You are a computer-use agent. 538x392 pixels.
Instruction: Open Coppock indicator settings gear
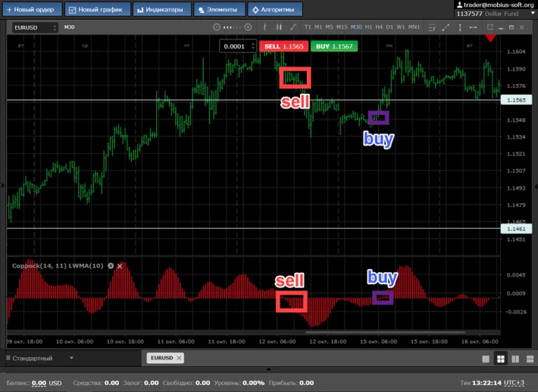111,266
